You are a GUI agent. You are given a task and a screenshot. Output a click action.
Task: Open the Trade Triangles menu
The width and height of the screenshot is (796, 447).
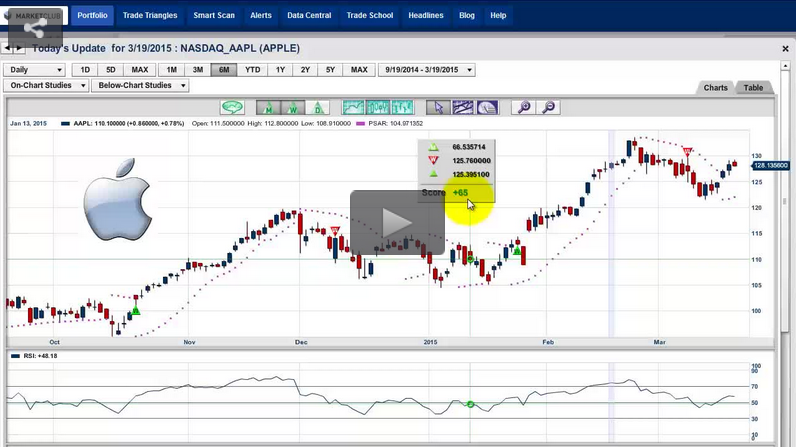pos(150,15)
